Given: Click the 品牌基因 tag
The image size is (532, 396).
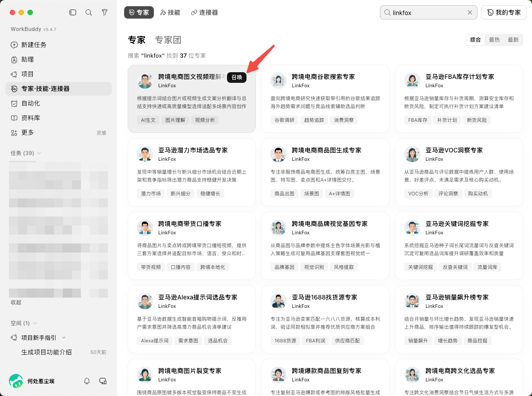Looking at the screenshot, I should point(285,267).
